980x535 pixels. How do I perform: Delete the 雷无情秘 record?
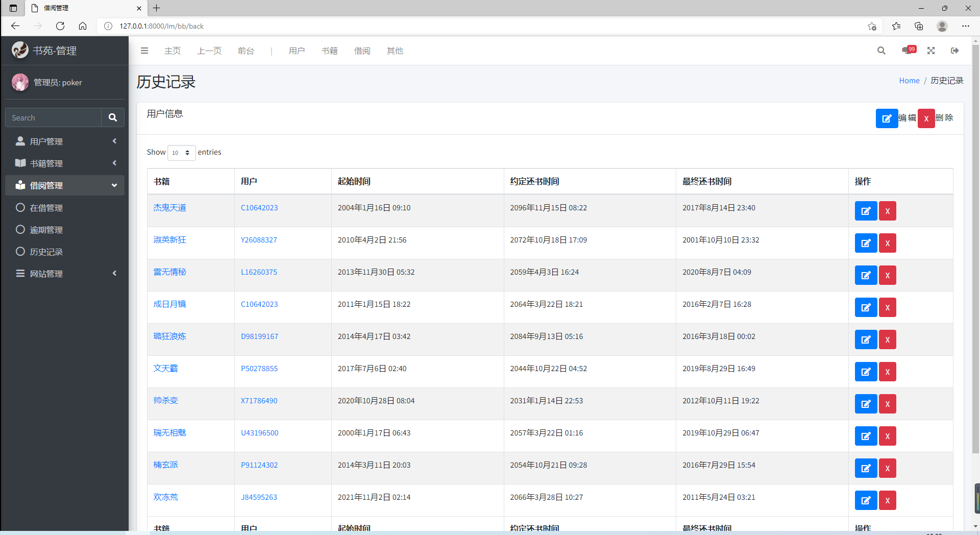(x=887, y=275)
